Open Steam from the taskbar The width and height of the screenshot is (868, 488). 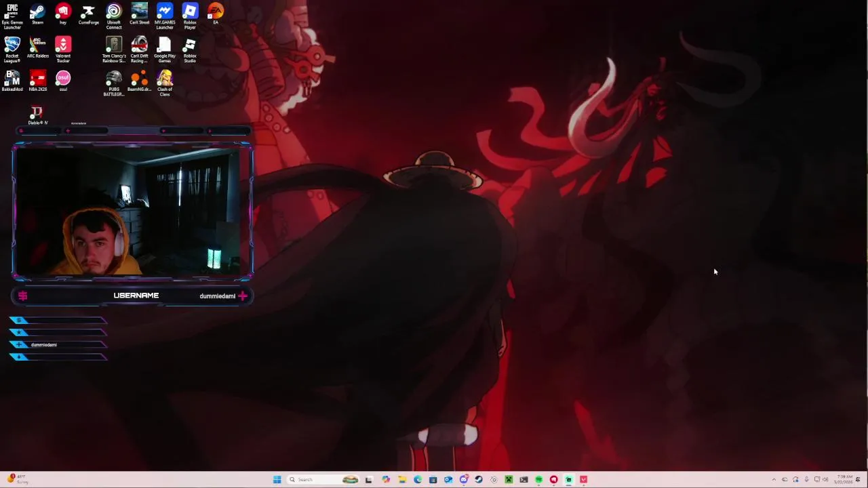coord(479,480)
